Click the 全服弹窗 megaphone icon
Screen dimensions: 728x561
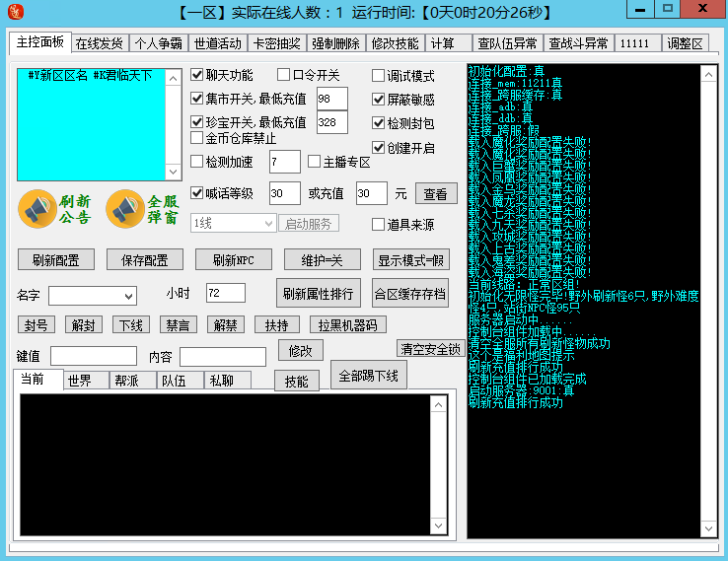tap(125, 209)
